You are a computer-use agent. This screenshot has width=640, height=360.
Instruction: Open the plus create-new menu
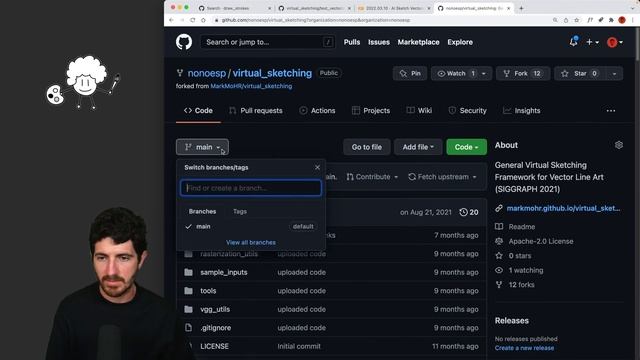click(592, 42)
